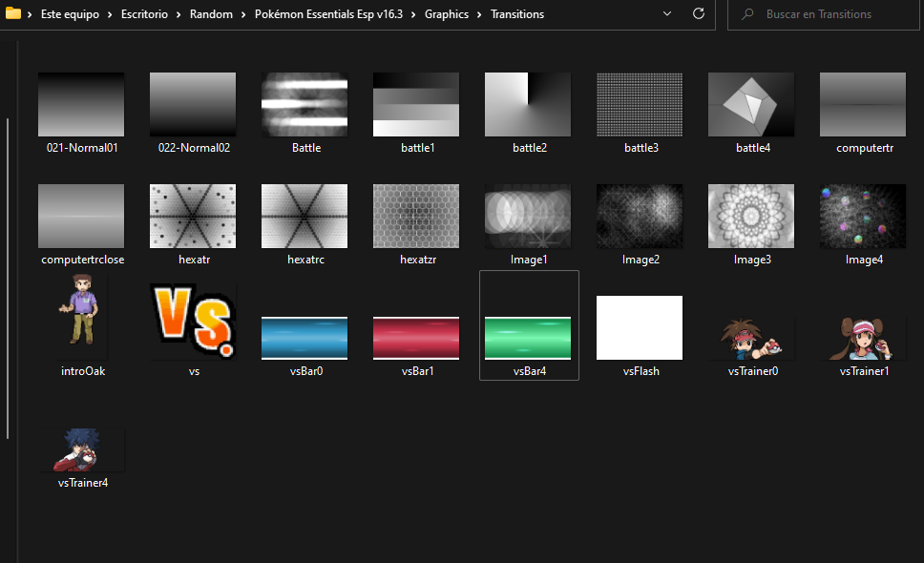Click the folder icon in address bar

coord(13,14)
